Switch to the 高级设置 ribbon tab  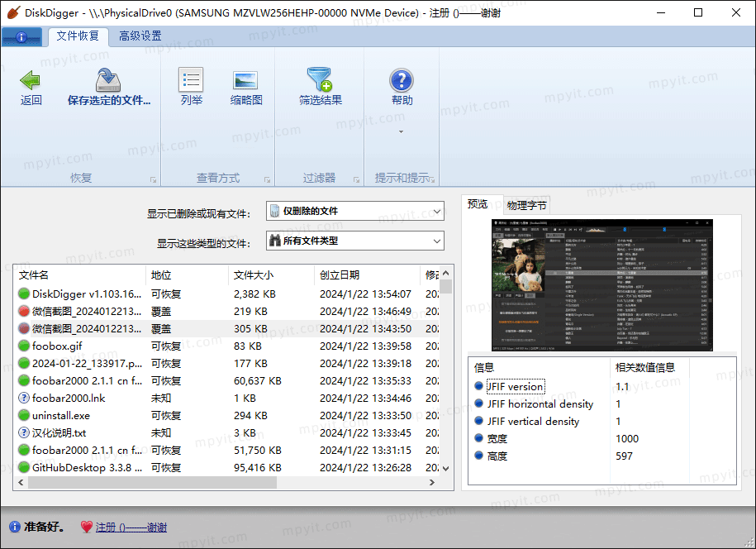140,36
